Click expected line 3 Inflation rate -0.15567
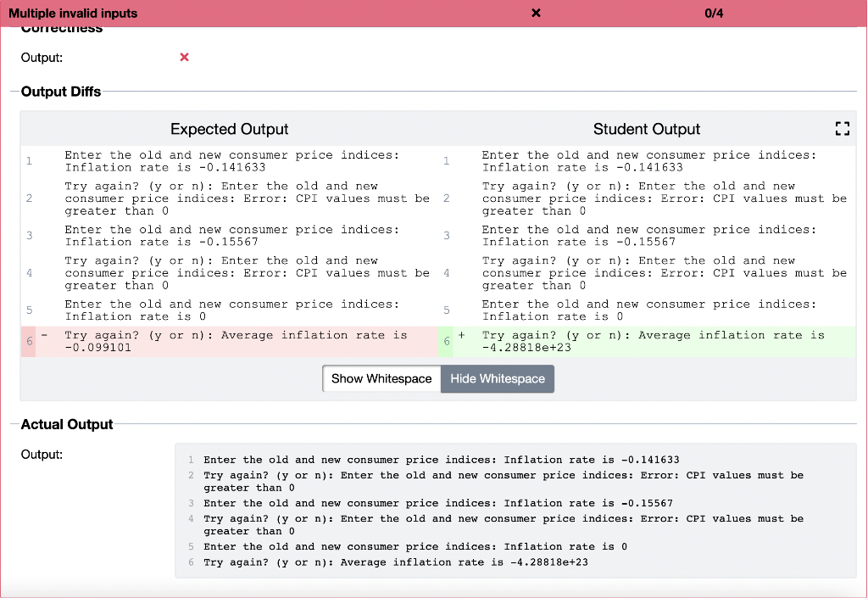This screenshot has width=868, height=598. point(231,236)
